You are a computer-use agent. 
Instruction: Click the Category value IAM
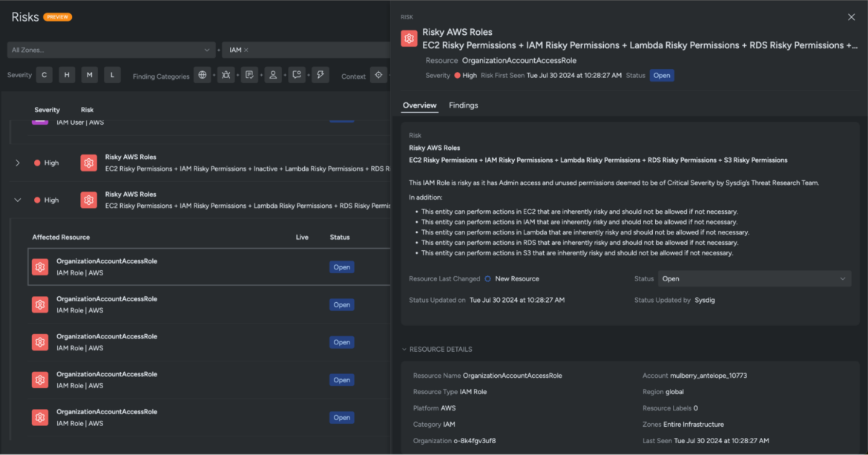(449, 424)
